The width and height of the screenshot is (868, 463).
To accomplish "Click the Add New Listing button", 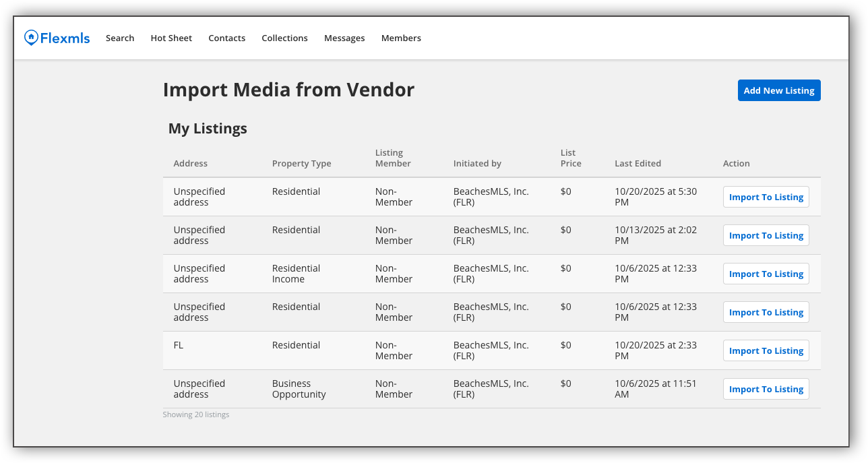I will click(779, 90).
